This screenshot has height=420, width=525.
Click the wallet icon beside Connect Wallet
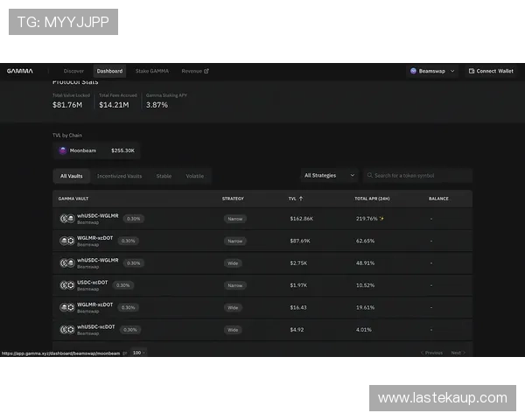pos(471,71)
